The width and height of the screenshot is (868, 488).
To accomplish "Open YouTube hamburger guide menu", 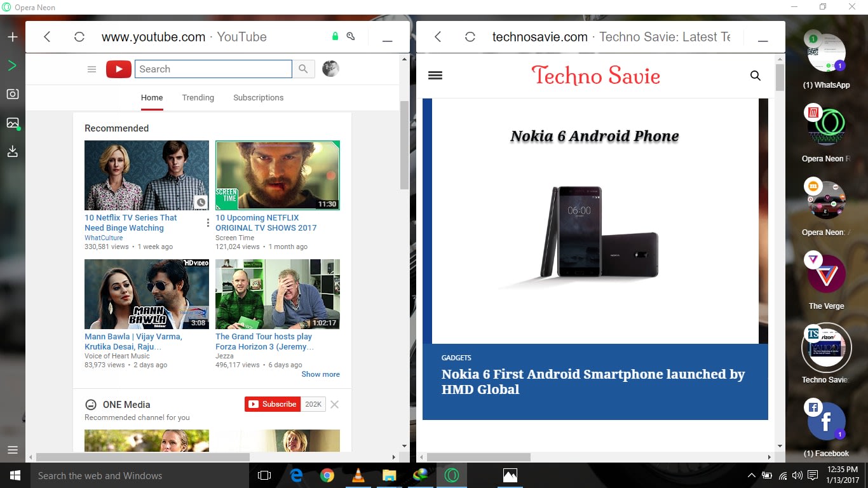I will [x=92, y=69].
